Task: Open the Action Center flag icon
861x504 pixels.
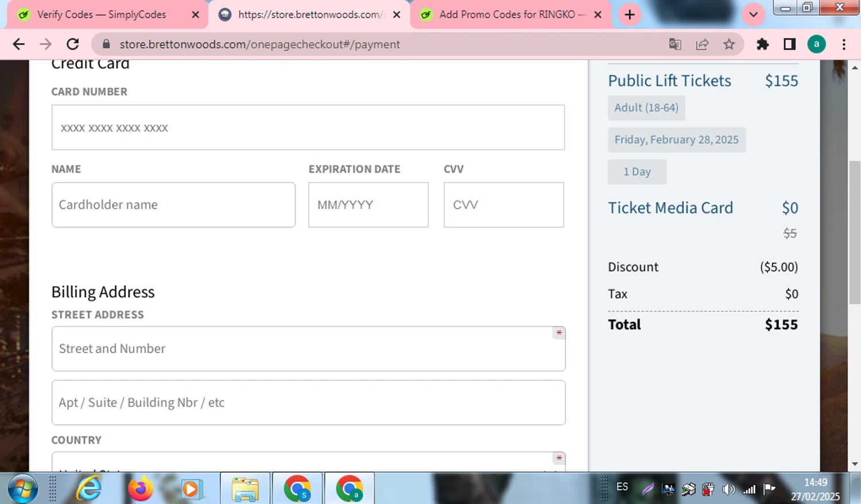Action: click(x=769, y=489)
